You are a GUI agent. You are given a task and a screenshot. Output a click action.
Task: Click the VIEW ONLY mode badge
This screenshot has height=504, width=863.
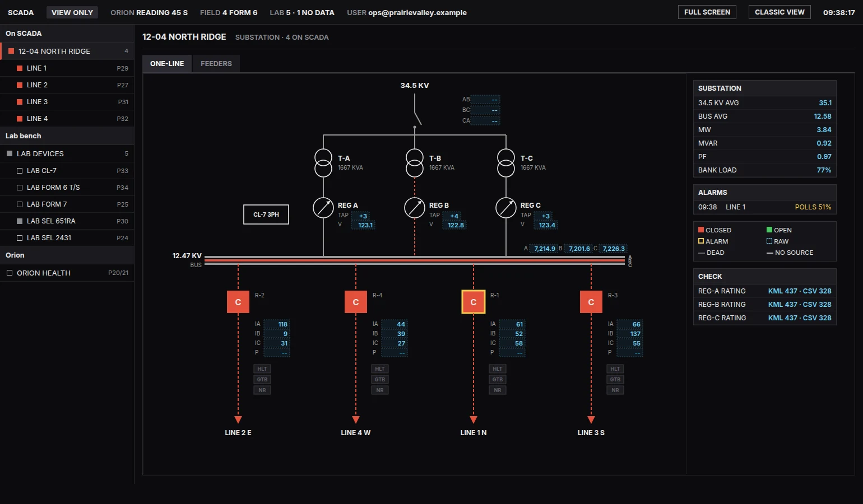72,12
